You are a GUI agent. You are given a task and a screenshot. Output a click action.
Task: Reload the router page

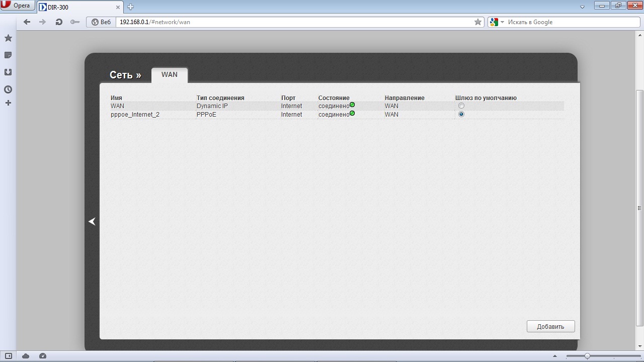pos(59,22)
